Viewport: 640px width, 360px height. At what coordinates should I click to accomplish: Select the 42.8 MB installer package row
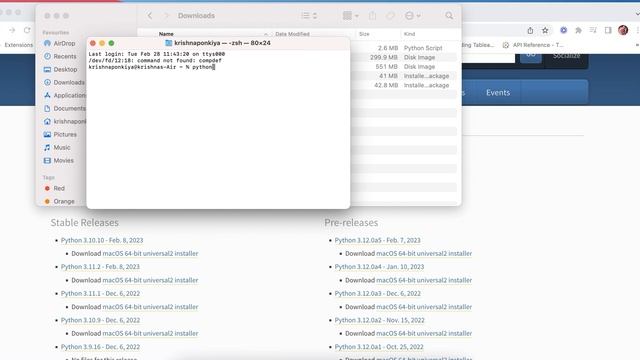pyautogui.click(x=404, y=86)
